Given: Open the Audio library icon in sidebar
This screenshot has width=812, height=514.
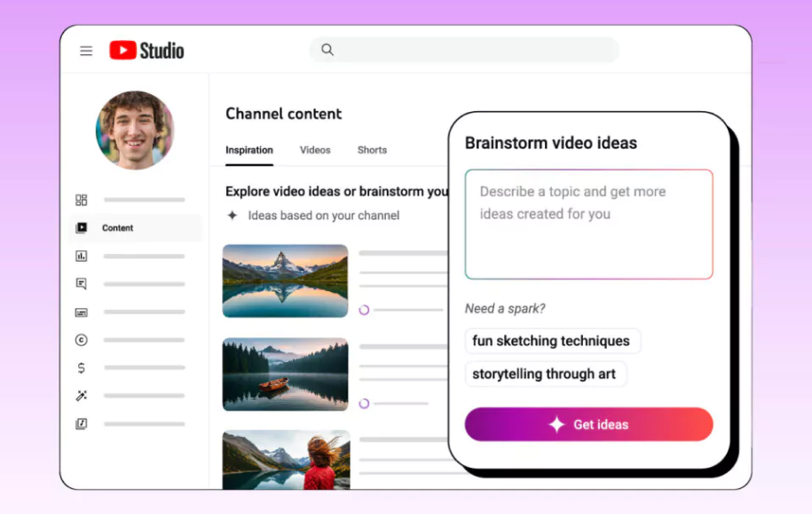Looking at the screenshot, I should click(x=82, y=423).
